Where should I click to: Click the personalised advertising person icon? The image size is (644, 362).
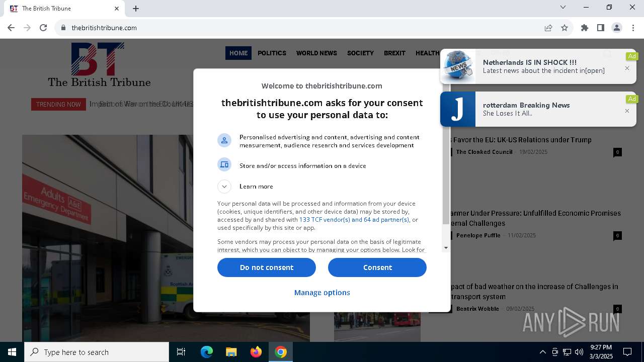tap(224, 140)
